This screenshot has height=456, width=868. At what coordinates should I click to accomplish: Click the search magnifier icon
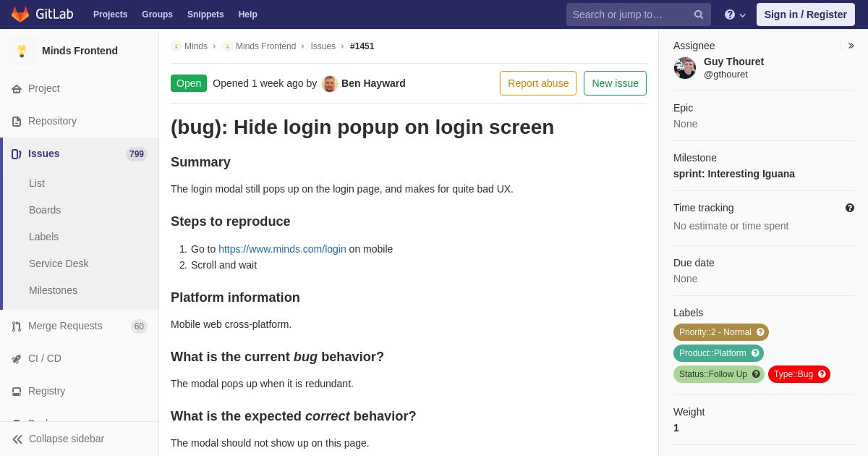[x=699, y=14]
